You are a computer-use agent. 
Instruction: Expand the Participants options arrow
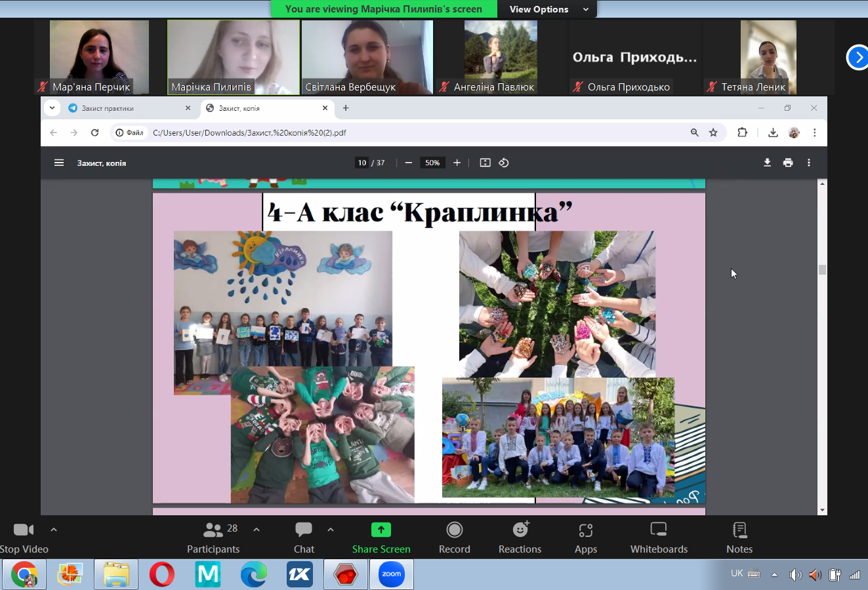pyautogui.click(x=257, y=530)
